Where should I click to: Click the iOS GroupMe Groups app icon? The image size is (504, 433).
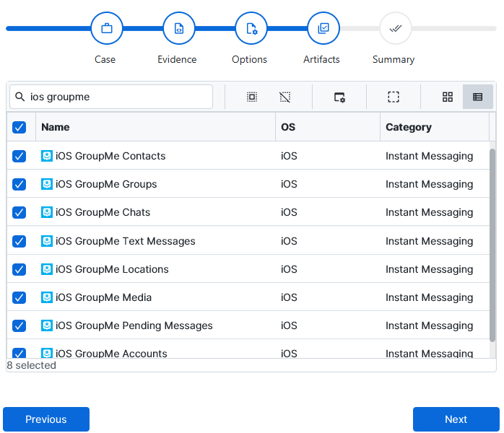(47, 184)
